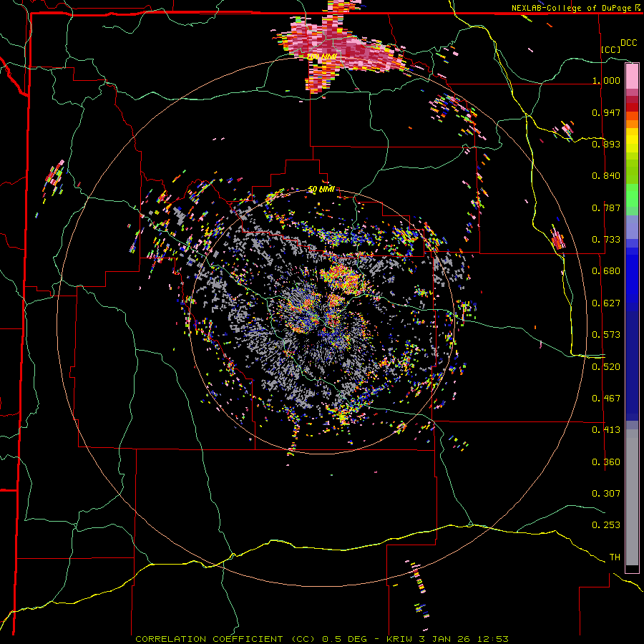Click the 0.520 scale value
The height and width of the screenshot is (644, 644).
[x=606, y=367]
